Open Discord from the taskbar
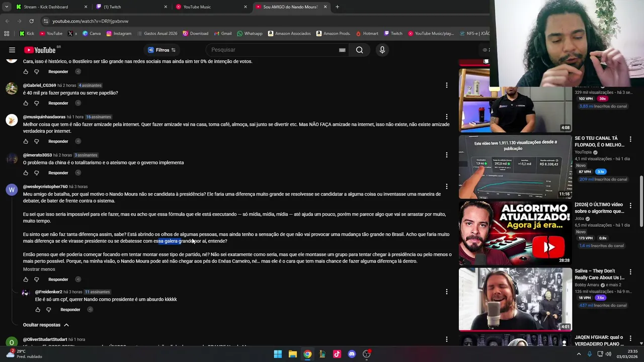Image resolution: width=644 pixels, height=362 pixels. tap(352, 354)
